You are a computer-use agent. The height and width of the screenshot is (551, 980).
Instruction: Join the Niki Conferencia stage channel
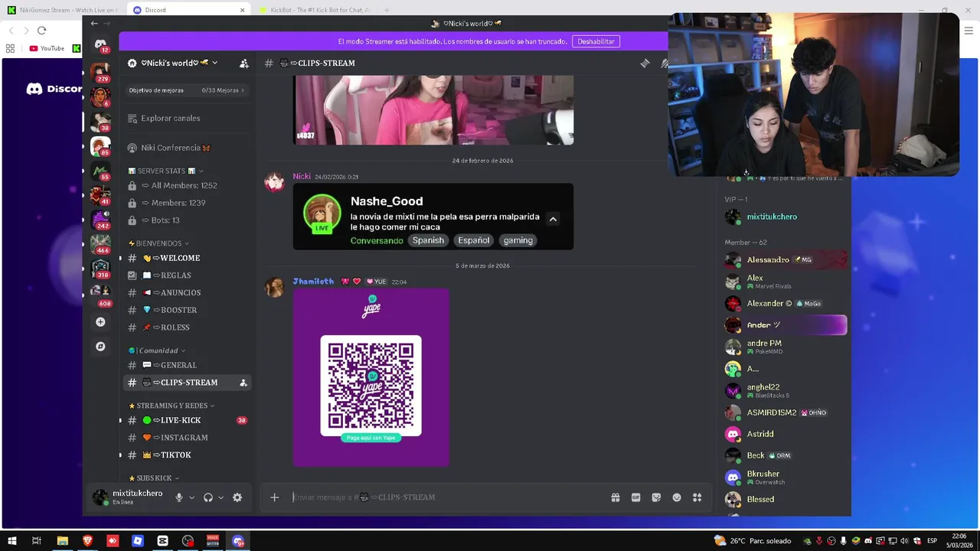point(187,148)
